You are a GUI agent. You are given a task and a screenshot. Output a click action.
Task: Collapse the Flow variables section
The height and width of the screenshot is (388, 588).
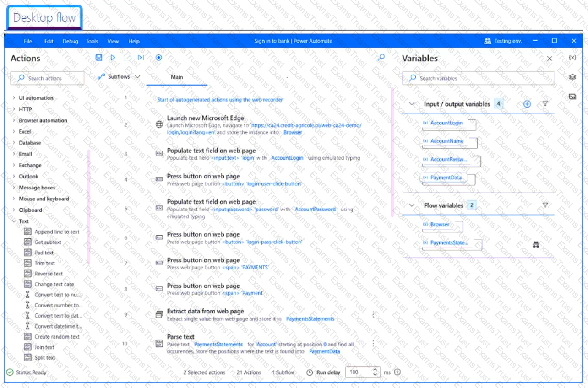pyautogui.click(x=411, y=205)
